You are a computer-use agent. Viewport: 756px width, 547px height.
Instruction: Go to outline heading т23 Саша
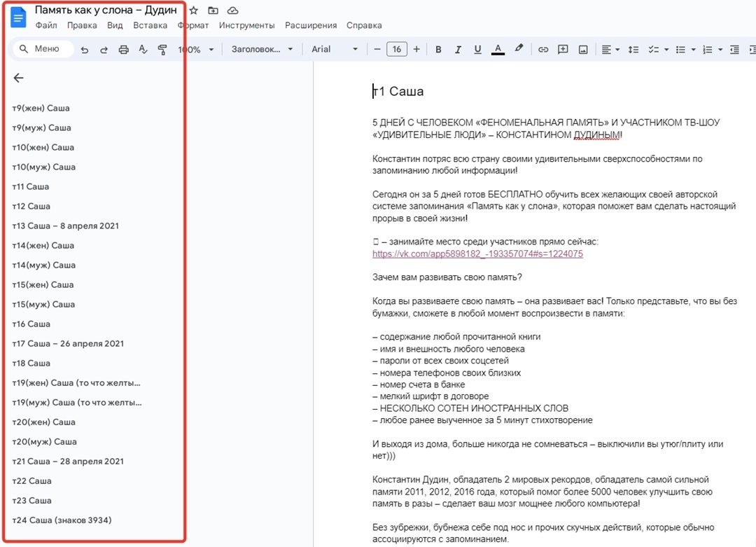31,501
